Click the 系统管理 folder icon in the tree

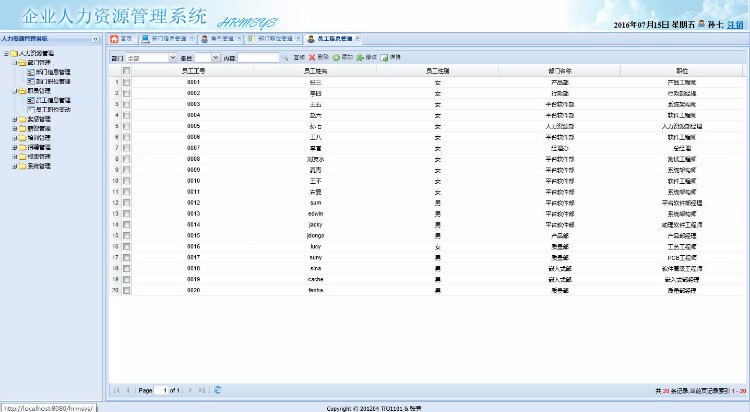tap(22, 166)
